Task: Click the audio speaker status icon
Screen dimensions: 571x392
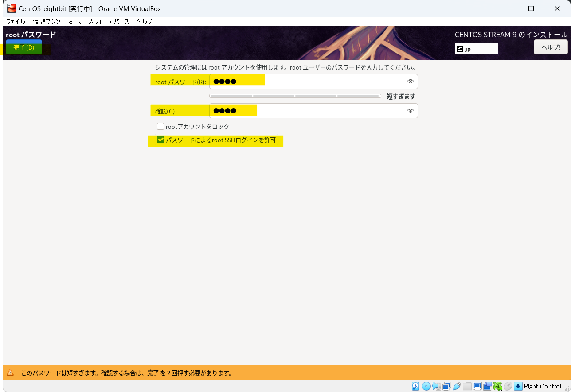Action: [437, 386]
